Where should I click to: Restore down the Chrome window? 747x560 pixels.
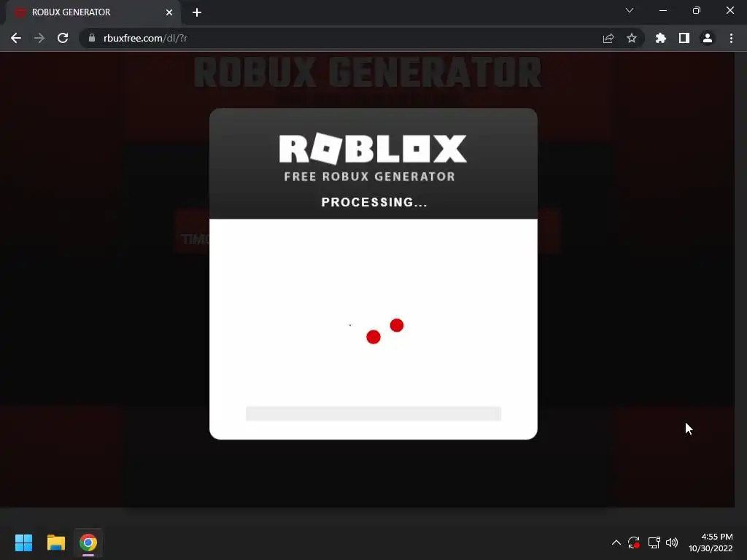pyautogui.click(x=697, y=10)
